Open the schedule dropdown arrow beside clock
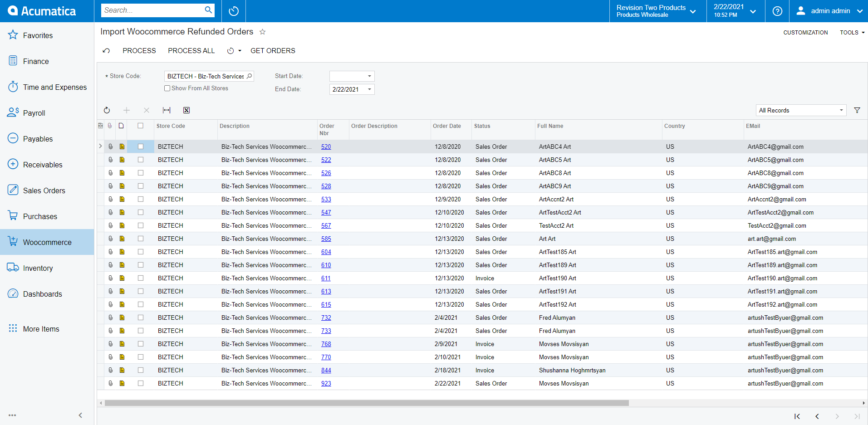This screenshot has width=868, height=425. click(x=240, y=51)
